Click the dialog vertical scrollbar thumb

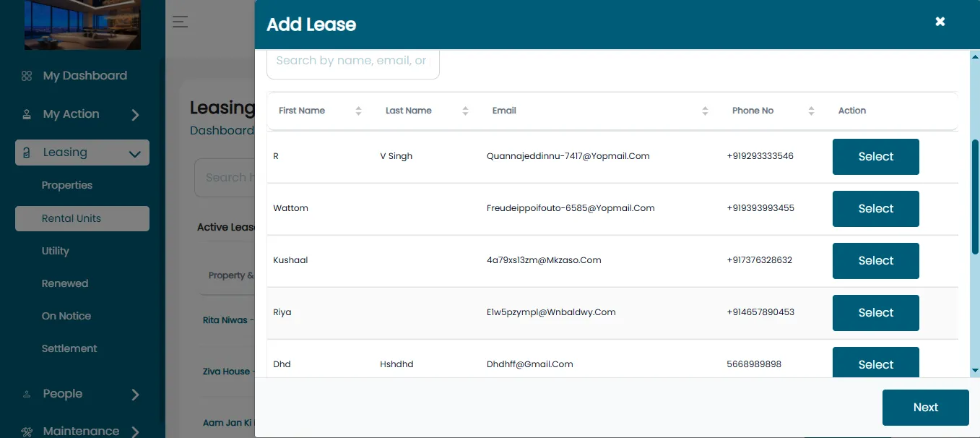point(975,197)
